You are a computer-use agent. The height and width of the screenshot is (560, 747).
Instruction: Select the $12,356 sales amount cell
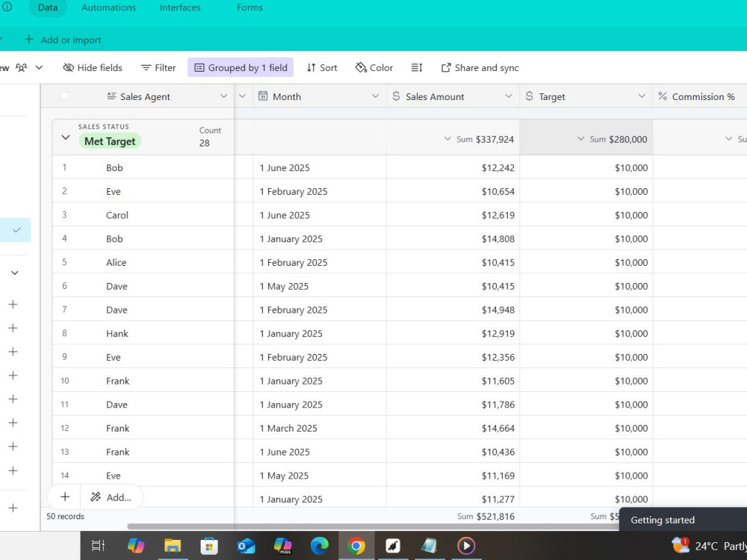[453, 357]
